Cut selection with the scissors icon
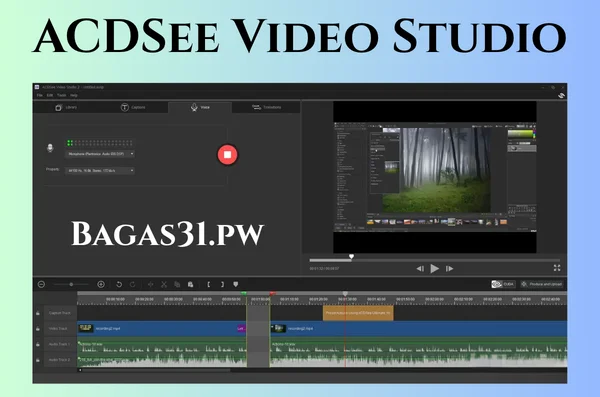This screenshot has width=600, height=397. (x=164, y=284)
